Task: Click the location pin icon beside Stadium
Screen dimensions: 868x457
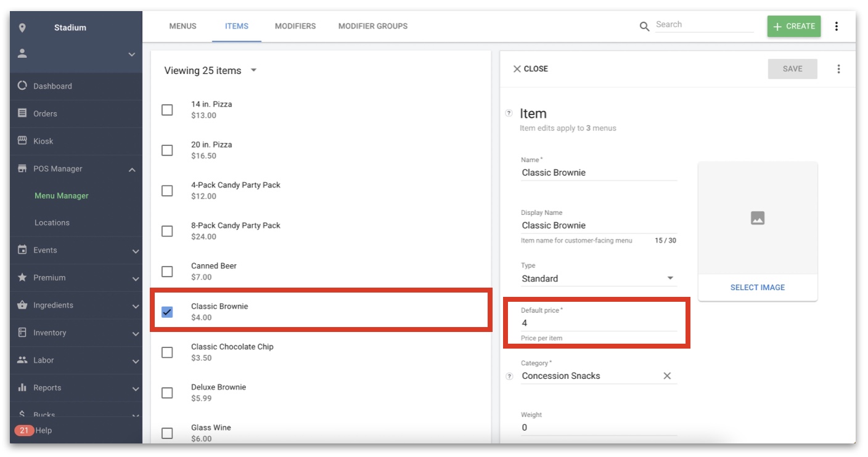Action: pyautogui.click(x=23, y=28)
